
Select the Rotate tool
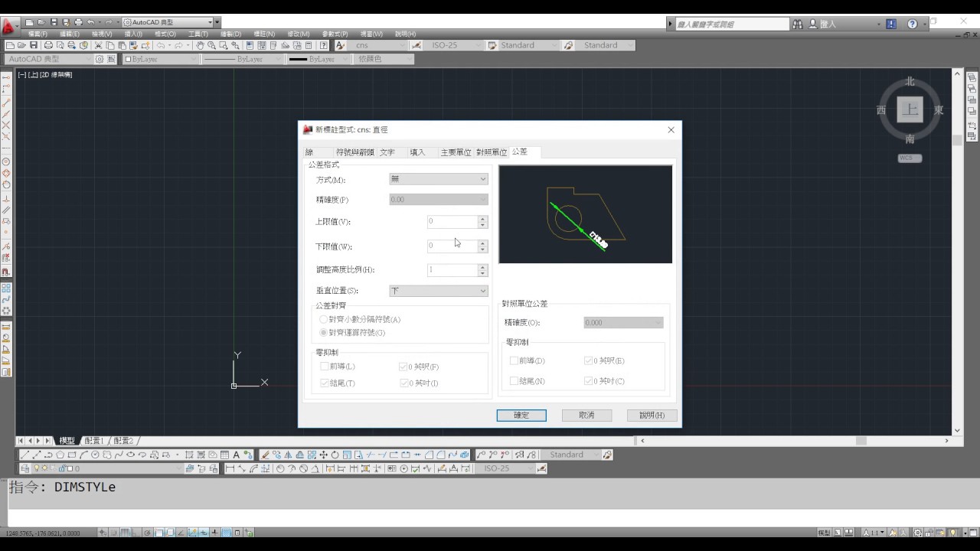point(335,455)
